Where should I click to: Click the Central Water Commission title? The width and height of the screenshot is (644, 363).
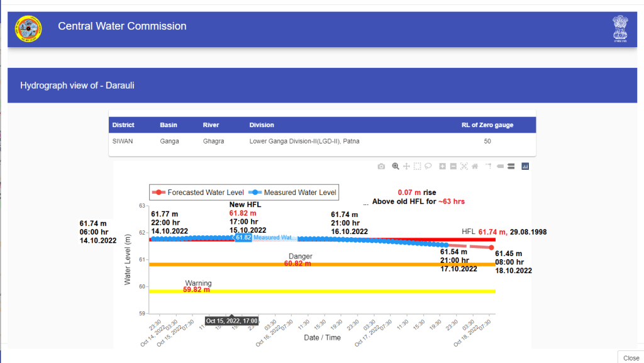(122, 26)
